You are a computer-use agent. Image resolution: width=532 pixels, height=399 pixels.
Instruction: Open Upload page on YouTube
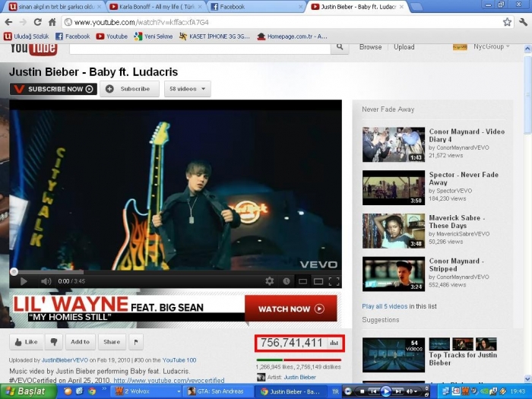[x=404, y=47]
